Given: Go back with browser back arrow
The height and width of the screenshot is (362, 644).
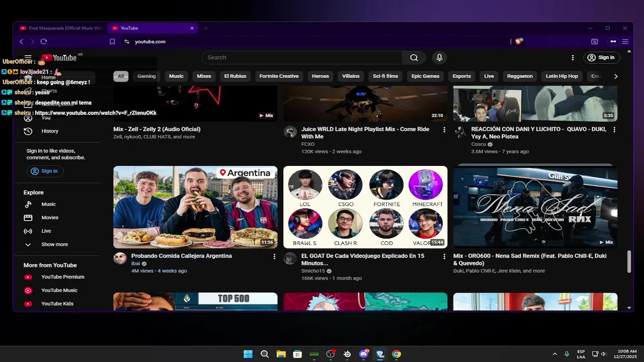Looking at the screenshot, I should click(x=21, y=42).
